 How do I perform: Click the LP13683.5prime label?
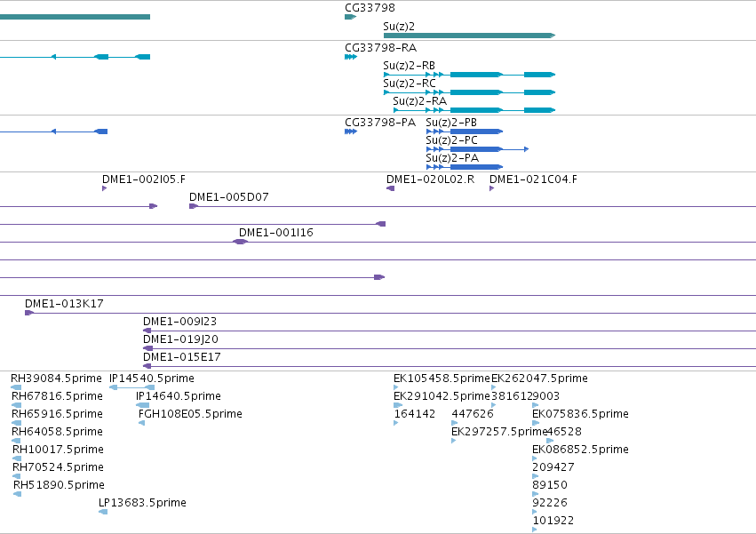pos(142,503)
